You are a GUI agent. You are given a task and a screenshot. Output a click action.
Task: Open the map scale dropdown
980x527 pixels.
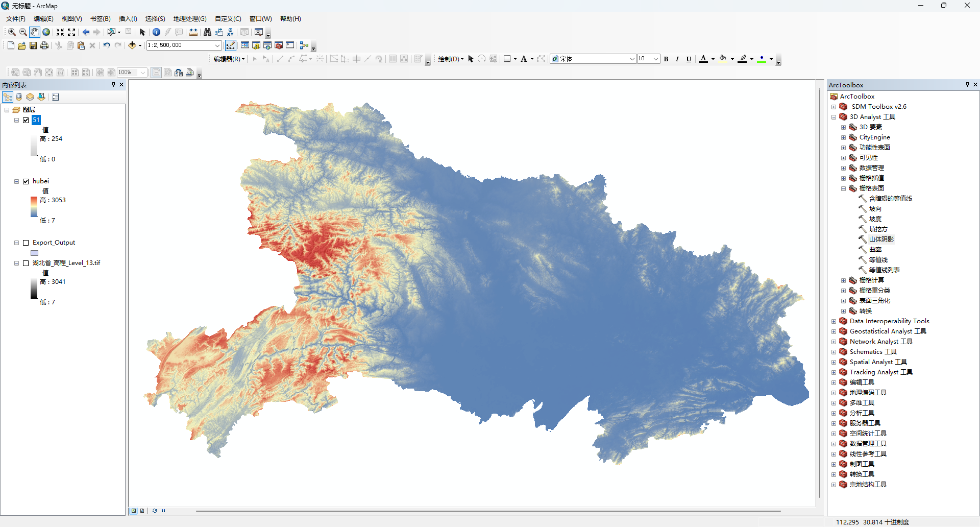click(217, 45)
